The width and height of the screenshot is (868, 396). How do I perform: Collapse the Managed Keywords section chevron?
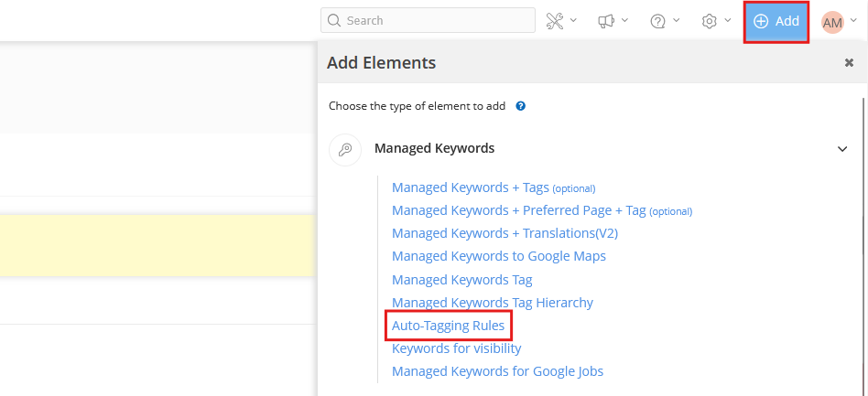coord(841,149)
